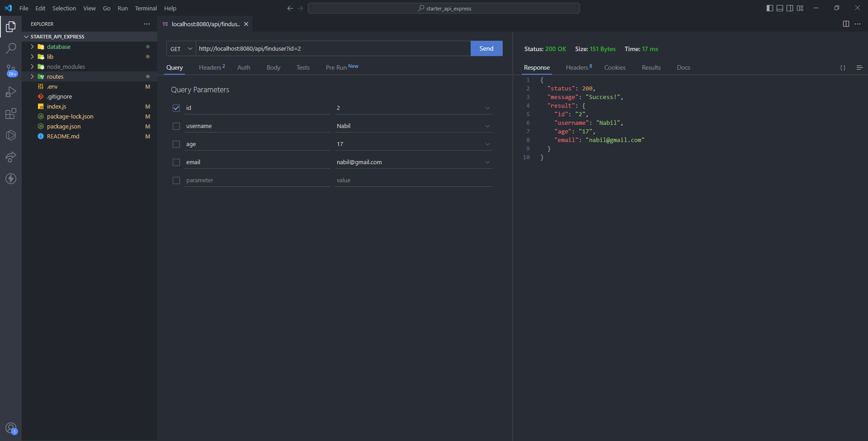868x441 pixels.
Task: Open Source Control view with 2K+ badge
Action: [11, 70]
